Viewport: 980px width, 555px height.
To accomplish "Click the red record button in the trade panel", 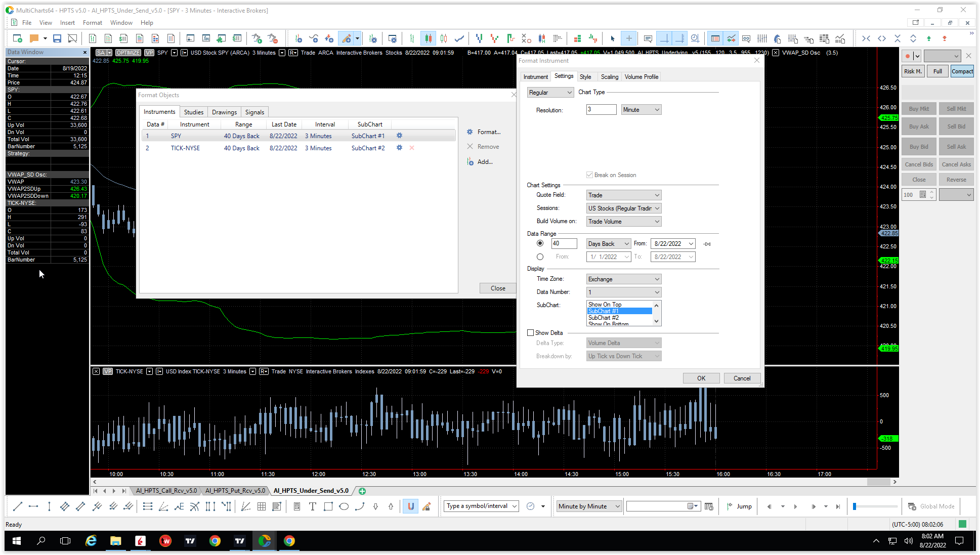I will pos(908,56).
